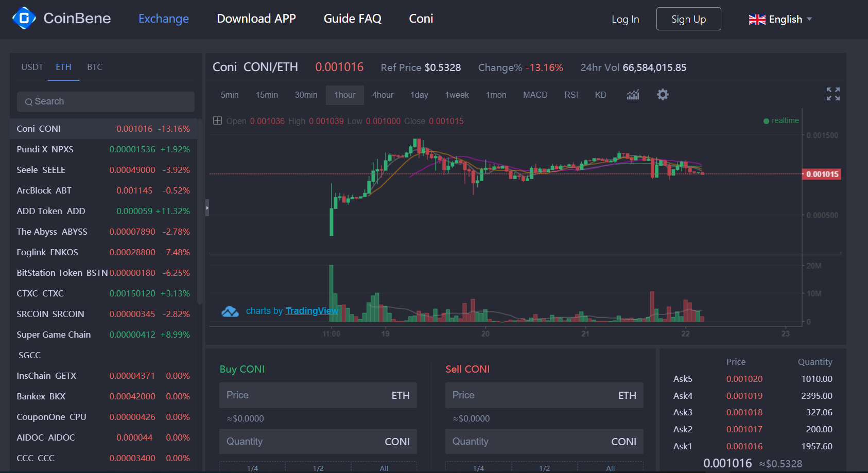Open the Exchange menu
Viewport: 868px width, 473px height.
[x=164, y=19]
